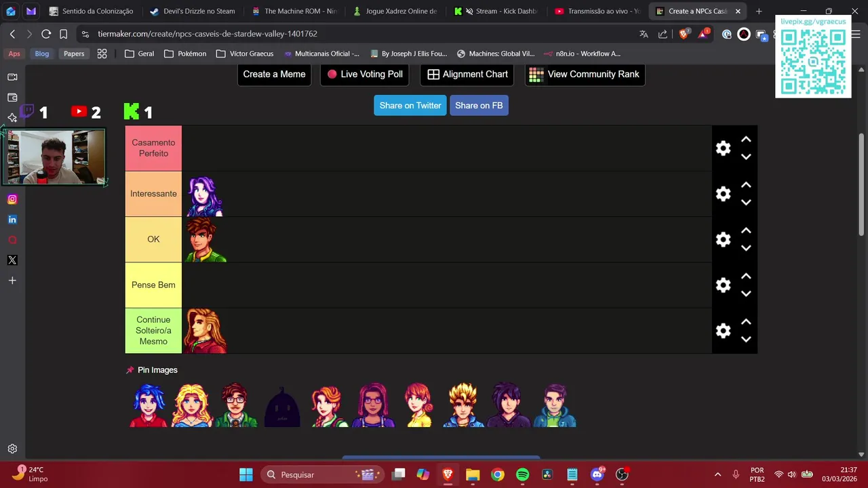
Task: Open Brave Shields lion icon
Action: [684, 34]
